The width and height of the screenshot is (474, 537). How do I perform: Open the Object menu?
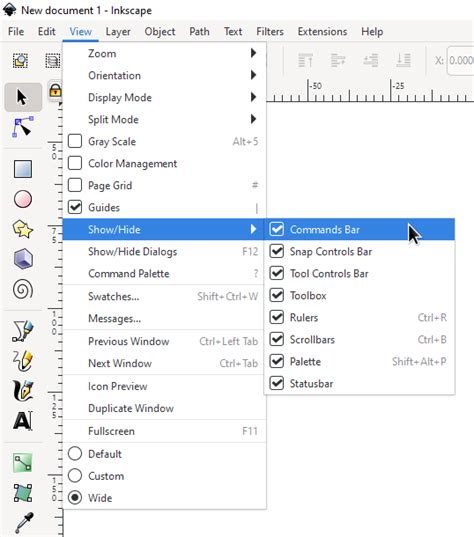(160, 32)
